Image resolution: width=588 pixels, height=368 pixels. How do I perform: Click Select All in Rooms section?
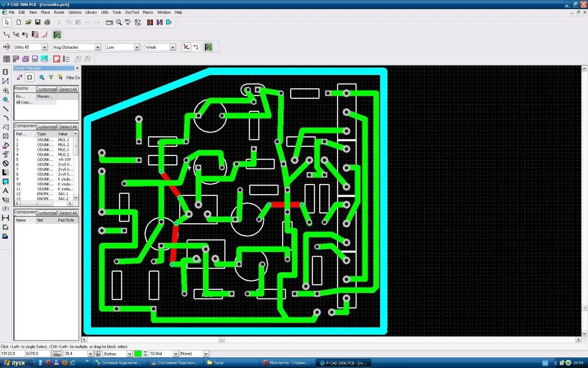(x=68, y=89)
